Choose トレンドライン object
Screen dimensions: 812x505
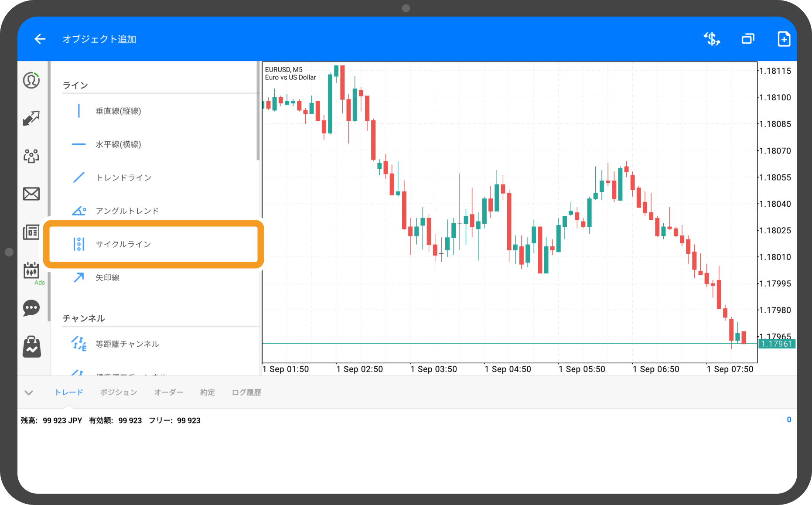pyautogui.click(x=124, y=177)
